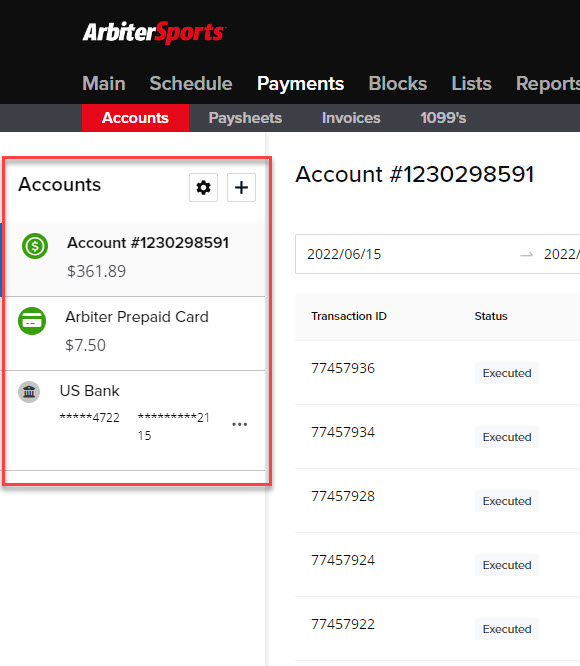Viewport: 580px width, 666px height.
Task: Click transaction ID 77457934
Action: 343,432
